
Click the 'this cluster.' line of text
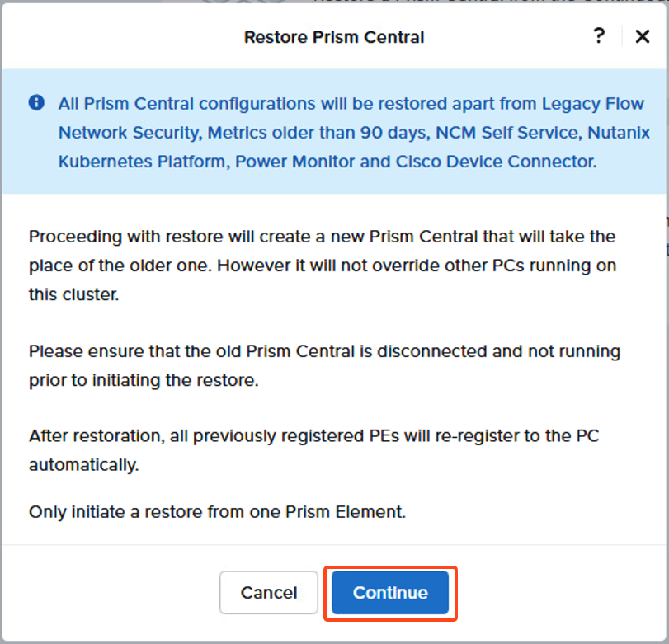[x=73, y=294]
